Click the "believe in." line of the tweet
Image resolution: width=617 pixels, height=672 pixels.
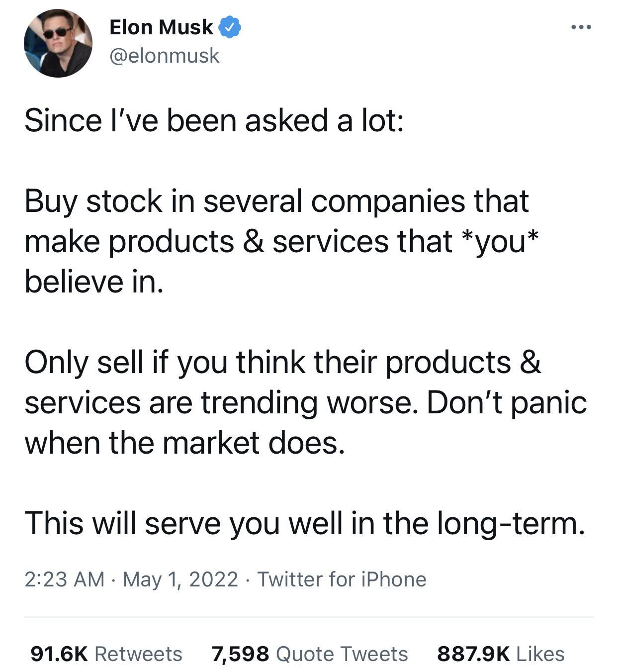pos(94,282)
